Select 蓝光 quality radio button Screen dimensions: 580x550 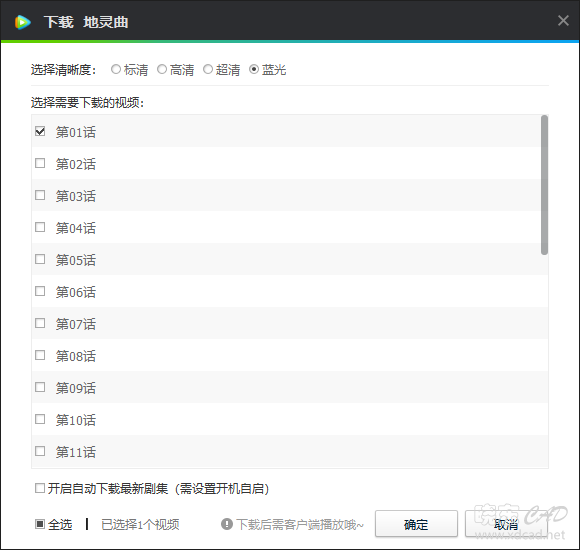pyautogui.click(x=254, y=69)
